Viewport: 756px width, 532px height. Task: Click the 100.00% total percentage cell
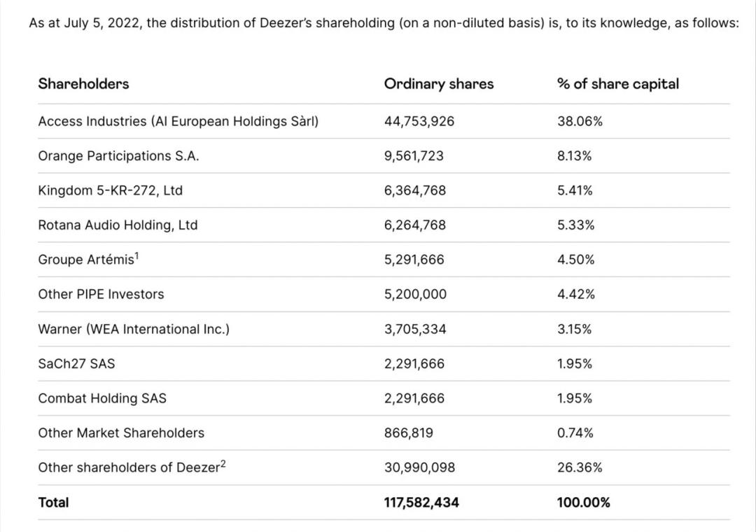[x=583, y=503]
